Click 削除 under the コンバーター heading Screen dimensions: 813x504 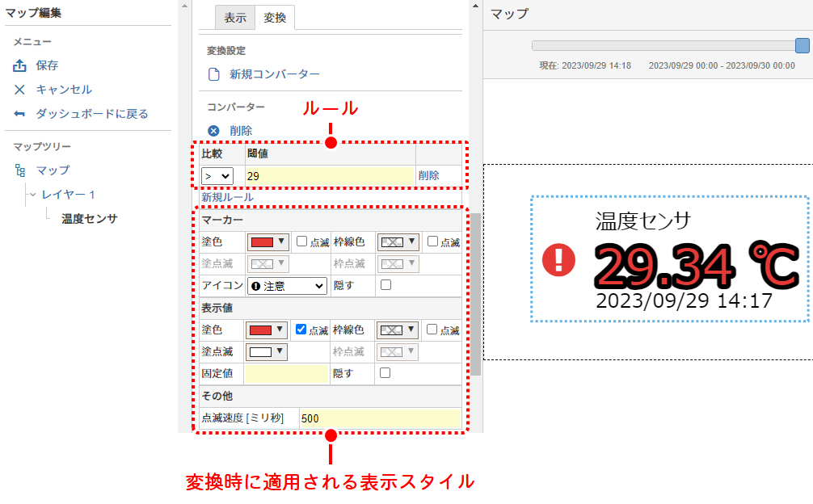[241, 131]
